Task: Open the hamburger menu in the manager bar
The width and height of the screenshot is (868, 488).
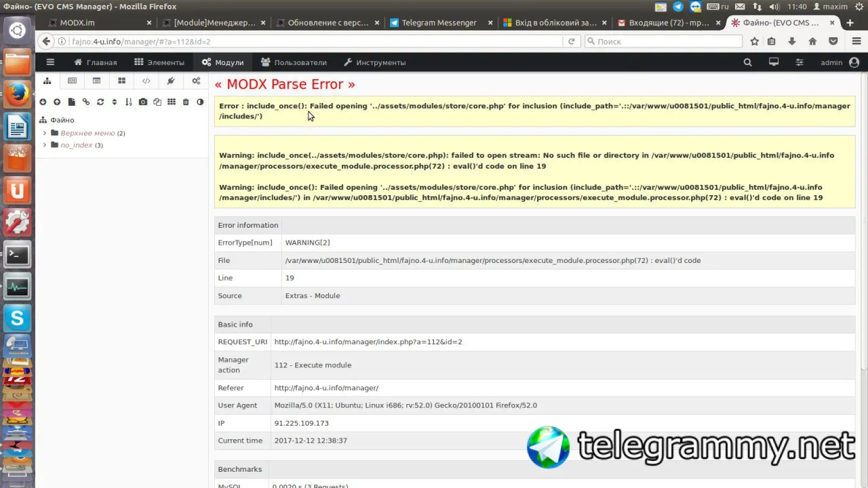Action: 50,62
